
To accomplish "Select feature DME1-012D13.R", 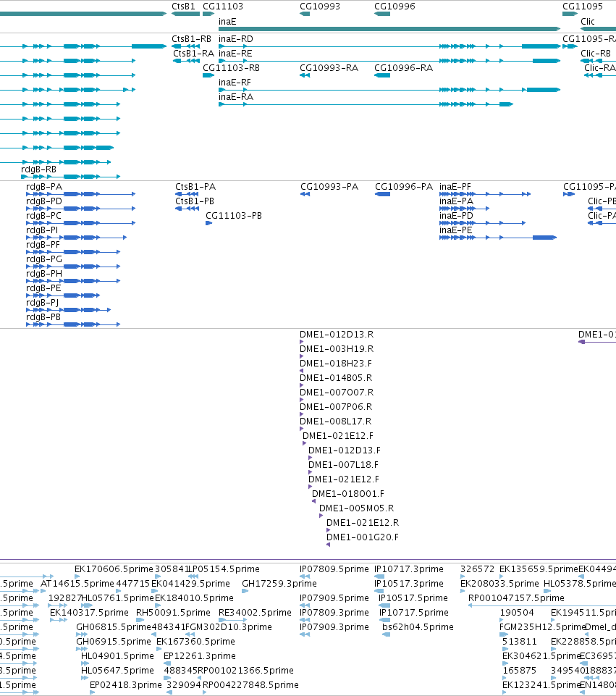I will (x=302, y=342).
